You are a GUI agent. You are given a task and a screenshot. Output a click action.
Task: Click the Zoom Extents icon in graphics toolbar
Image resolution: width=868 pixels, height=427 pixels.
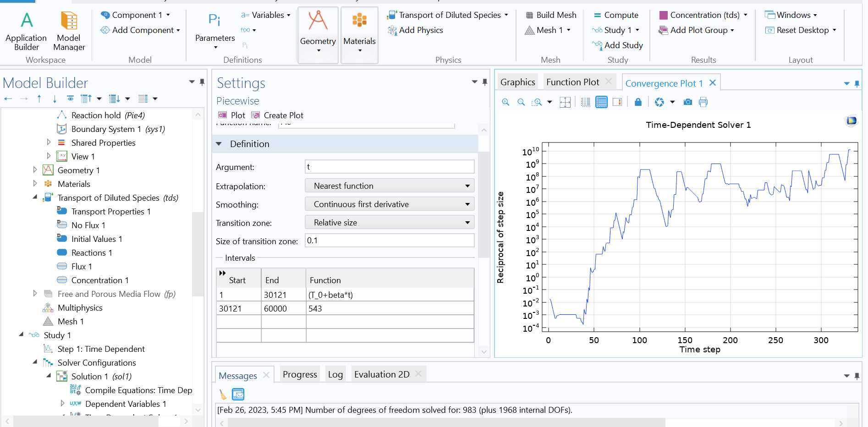click(565, 102)
